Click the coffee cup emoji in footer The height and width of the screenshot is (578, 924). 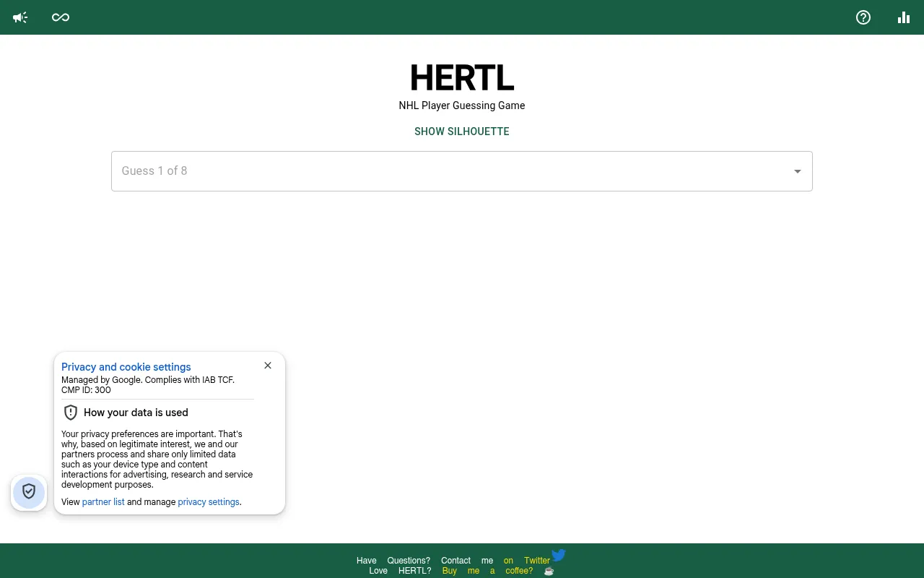[549, 571]
